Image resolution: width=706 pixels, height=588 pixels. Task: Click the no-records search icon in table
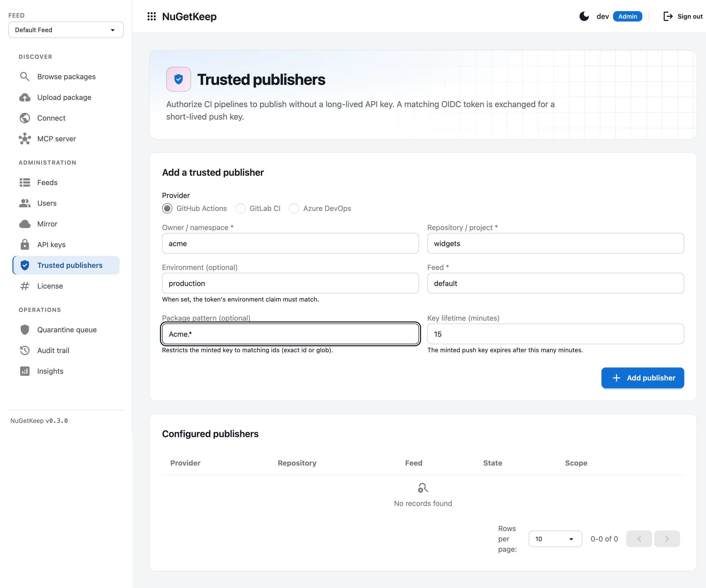[423, 488]
